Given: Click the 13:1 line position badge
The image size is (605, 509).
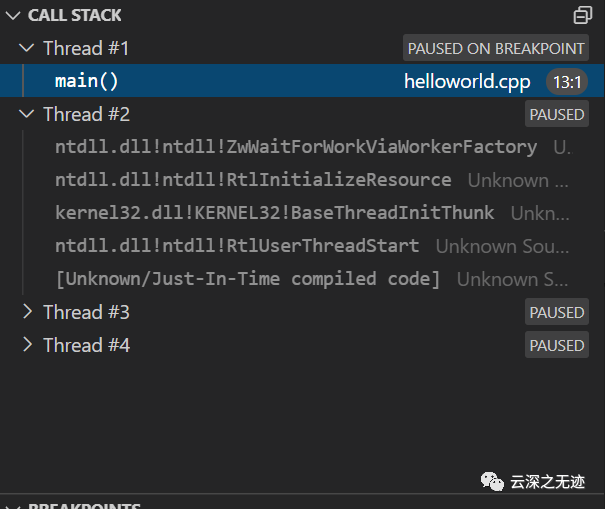Looking at the screenshot, I should [x=567, y=82].
